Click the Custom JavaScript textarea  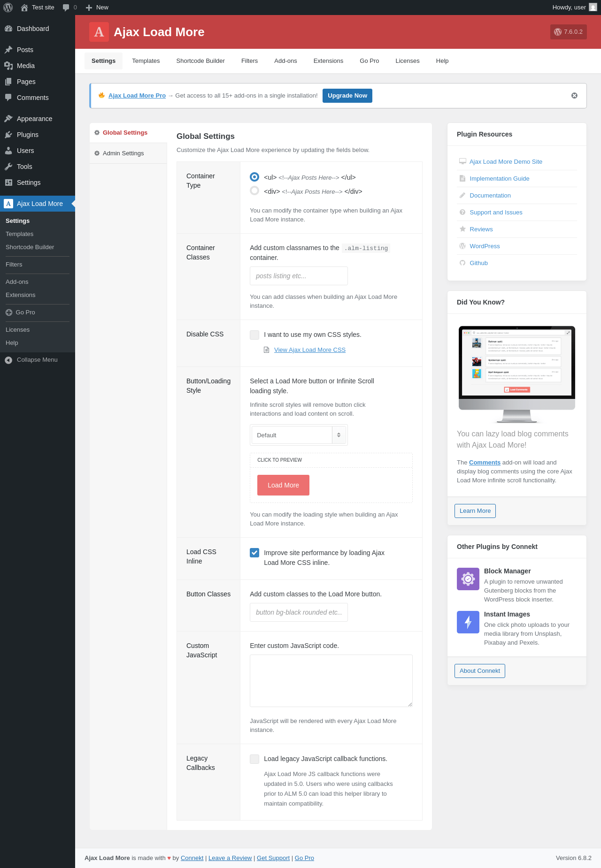(x=331, y=681)
